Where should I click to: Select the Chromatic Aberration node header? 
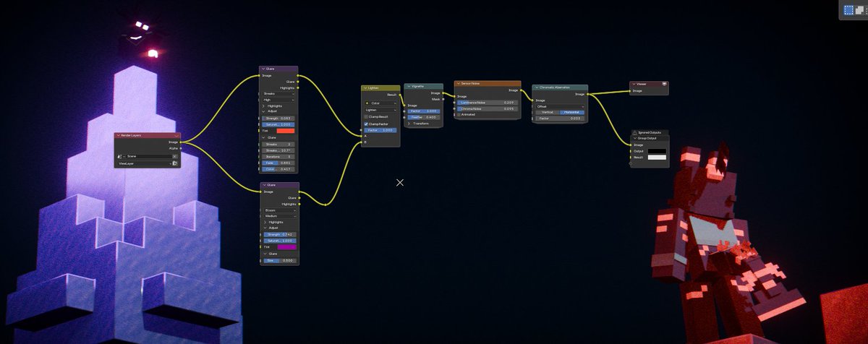pos(560,87)
